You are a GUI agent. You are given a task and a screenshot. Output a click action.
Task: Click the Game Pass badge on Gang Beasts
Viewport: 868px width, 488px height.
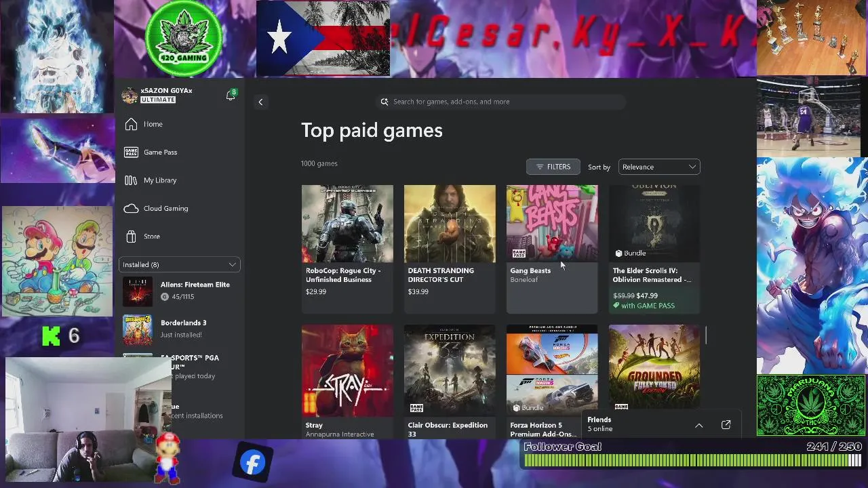519,253
